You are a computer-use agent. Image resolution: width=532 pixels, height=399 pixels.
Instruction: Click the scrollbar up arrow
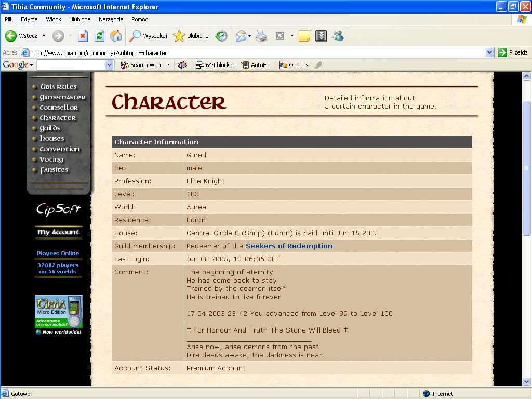527,76
